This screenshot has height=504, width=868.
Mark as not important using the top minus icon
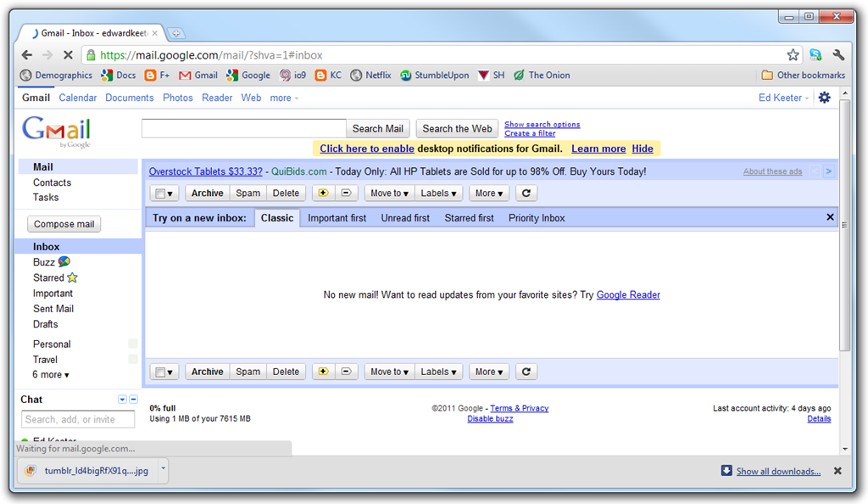click(x=346, y=193)
